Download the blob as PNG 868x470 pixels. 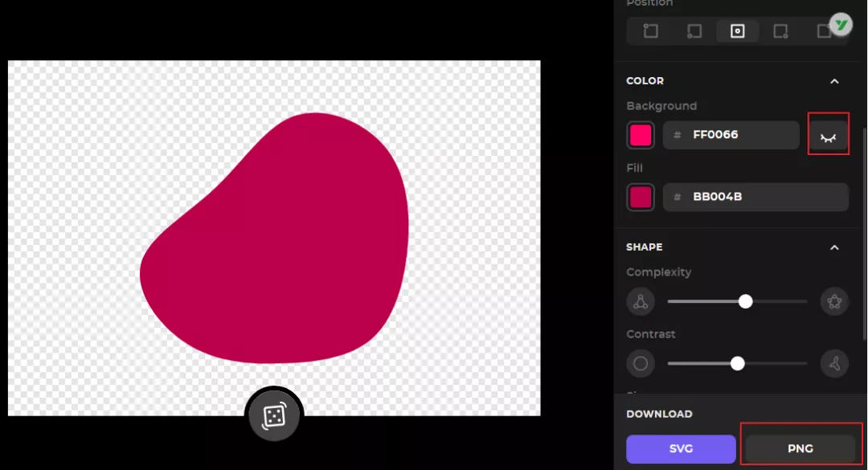[800, 449]
